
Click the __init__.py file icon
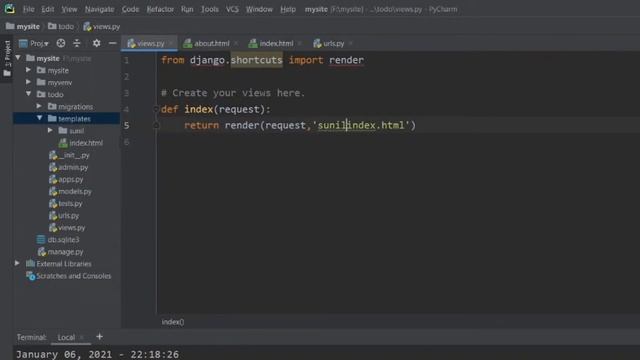point(53,155)
